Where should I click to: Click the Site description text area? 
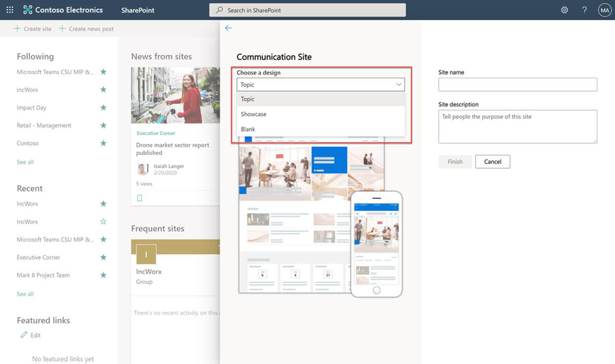[518, 126]
